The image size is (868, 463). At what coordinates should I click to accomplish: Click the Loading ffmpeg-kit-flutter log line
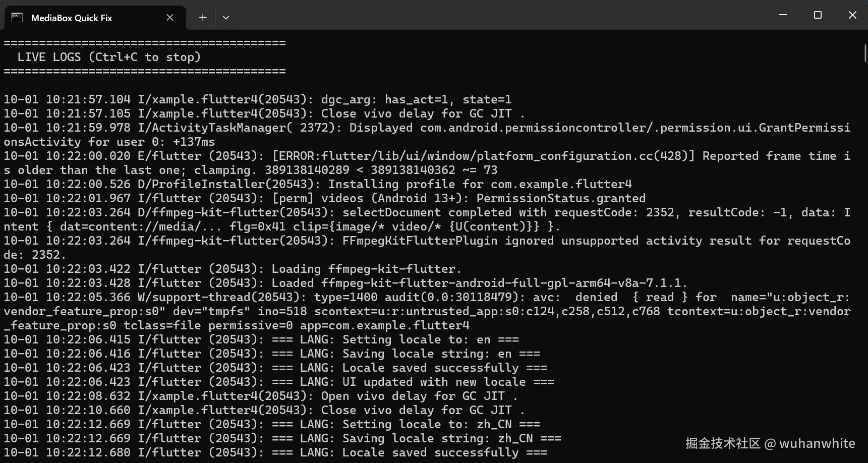pos(232,269)
